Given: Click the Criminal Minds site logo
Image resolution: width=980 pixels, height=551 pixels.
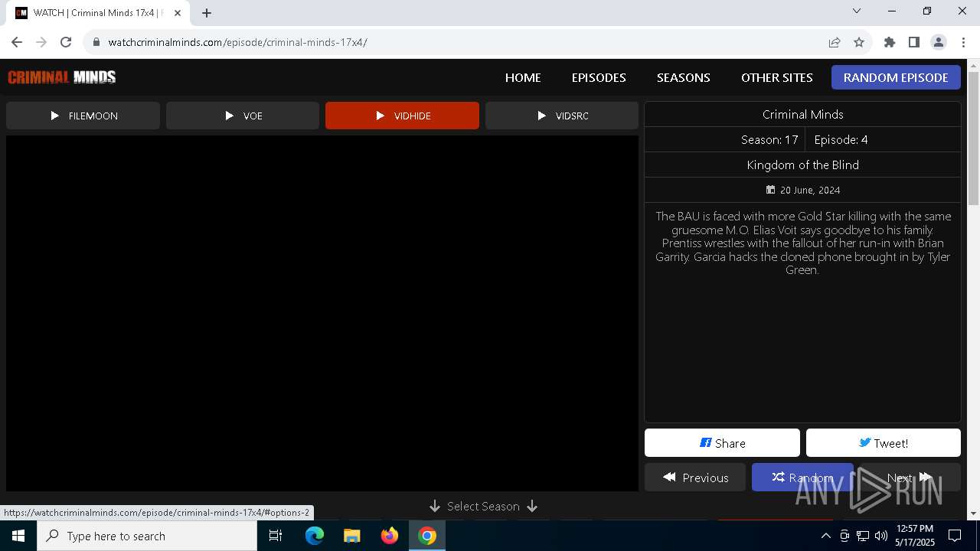Looking at the screenshot, I should click(62, 77).
